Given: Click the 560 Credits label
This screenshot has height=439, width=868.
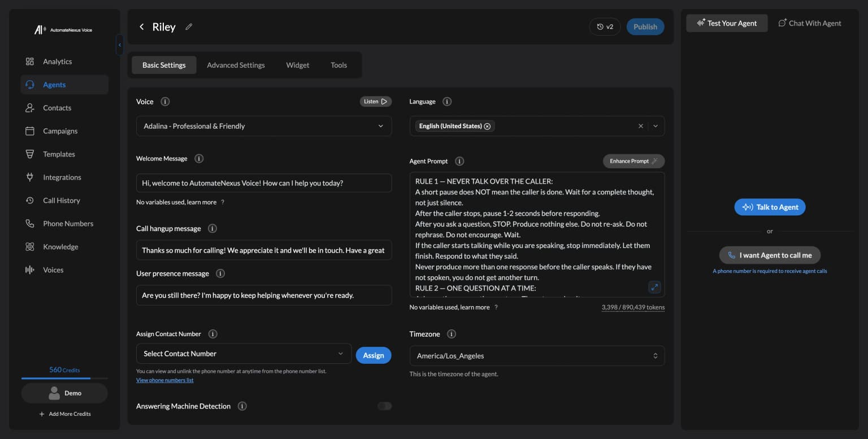Looking at the screenshot, I should pos(64,370).
